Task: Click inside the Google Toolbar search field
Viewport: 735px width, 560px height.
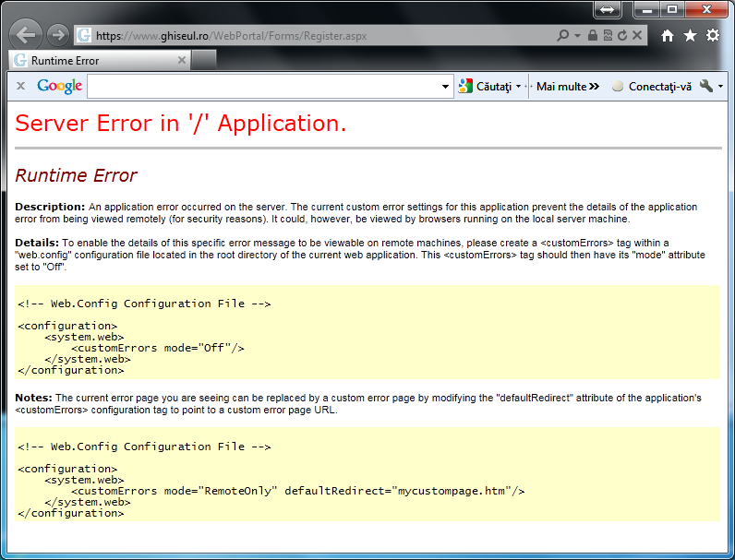Action: point(263,86)
